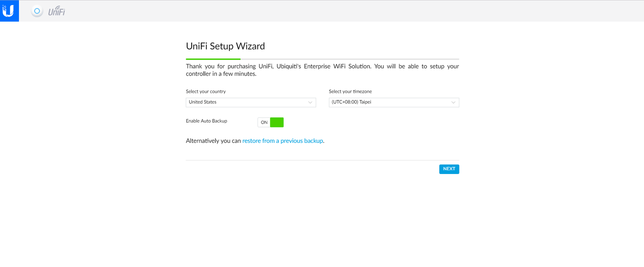The image size is (644, 267).
Task: Disable the Enable Auto Backup switch
Action: [x=271, y=122]
